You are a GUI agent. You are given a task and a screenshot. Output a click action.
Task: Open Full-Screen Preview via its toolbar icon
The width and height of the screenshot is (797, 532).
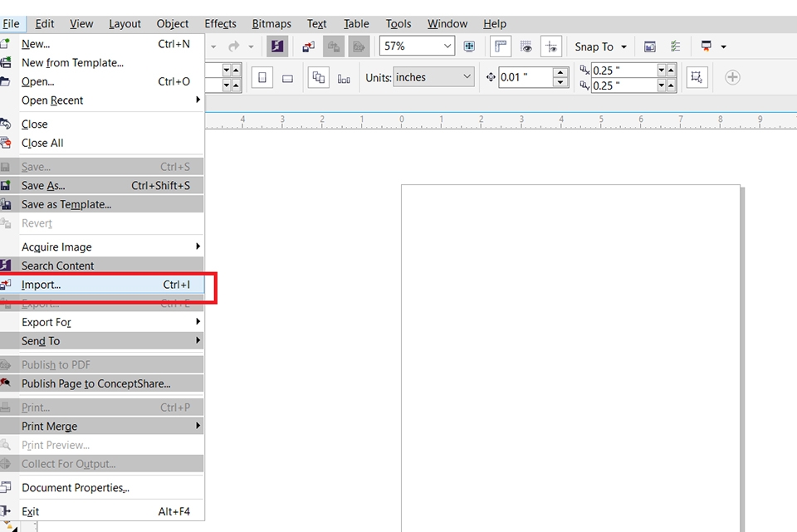click(x=470, y=46)
